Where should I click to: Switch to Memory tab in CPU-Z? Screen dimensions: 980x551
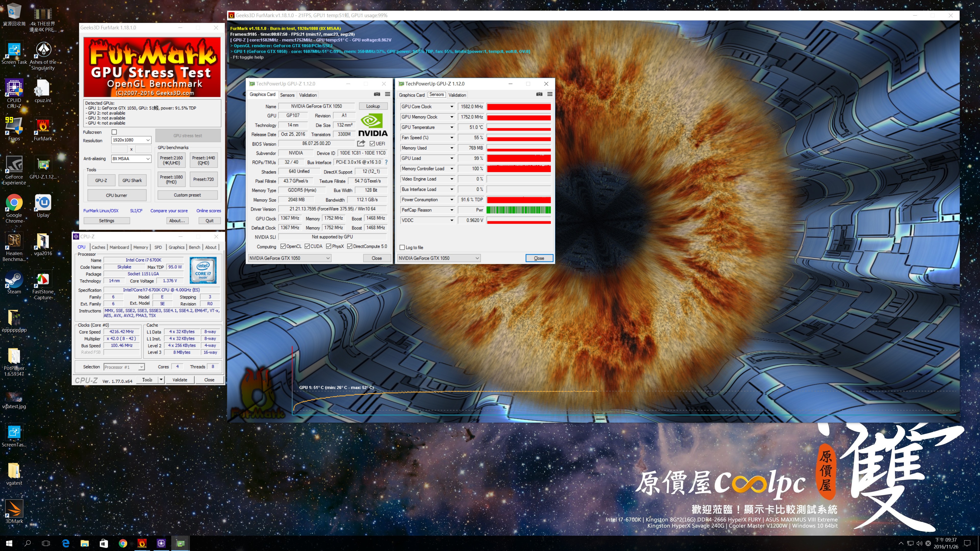point(140,247)
